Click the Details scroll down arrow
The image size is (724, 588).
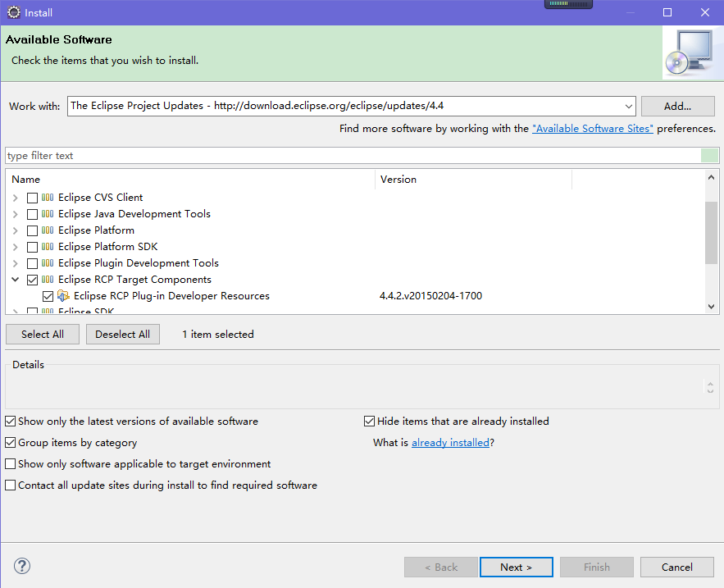coord(710,390)
